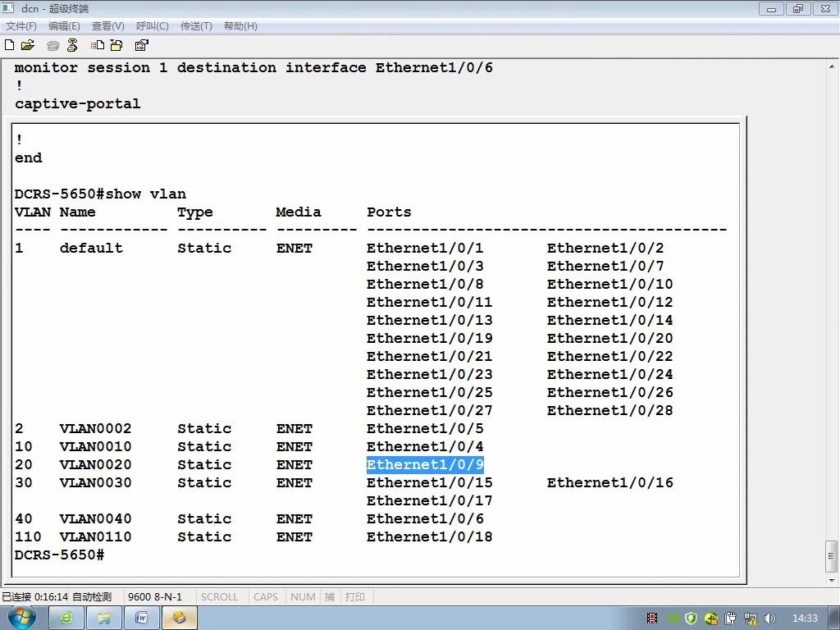The height and width of the screenshot is (630, 840).
Task: Click the scrollbar down arrow
Action: click(832, 580)
